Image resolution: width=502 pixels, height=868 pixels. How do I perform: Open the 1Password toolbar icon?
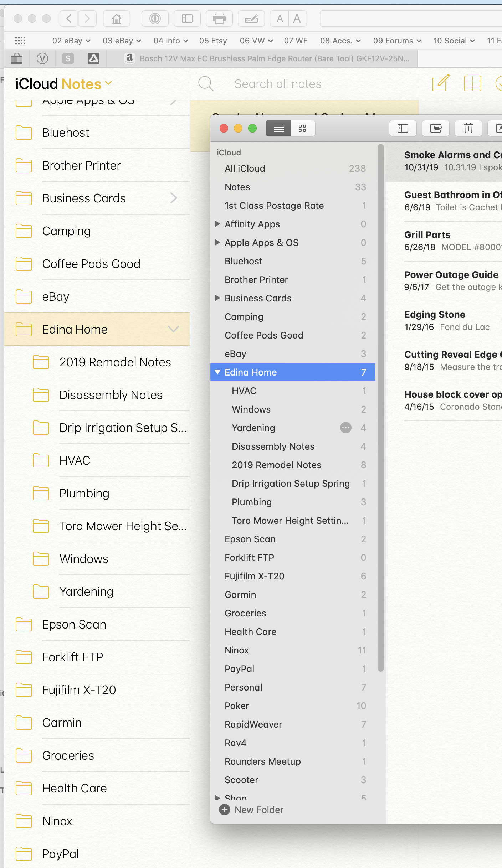coord(155,19)
